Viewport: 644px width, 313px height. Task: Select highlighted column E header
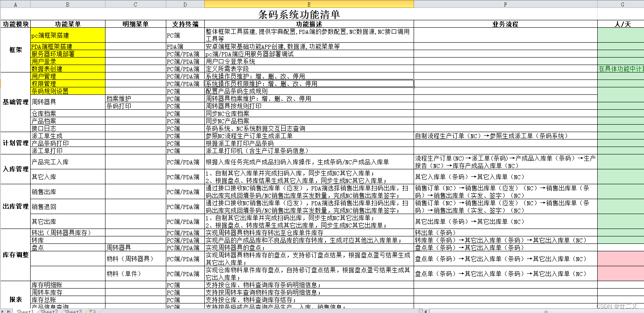click(x=309, y=4)
